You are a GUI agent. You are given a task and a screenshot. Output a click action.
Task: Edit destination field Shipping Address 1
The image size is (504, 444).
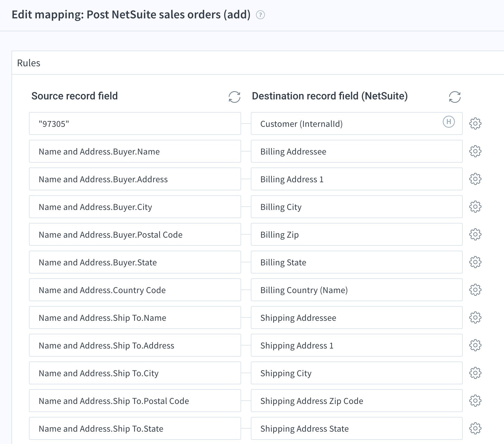[357, 345]
